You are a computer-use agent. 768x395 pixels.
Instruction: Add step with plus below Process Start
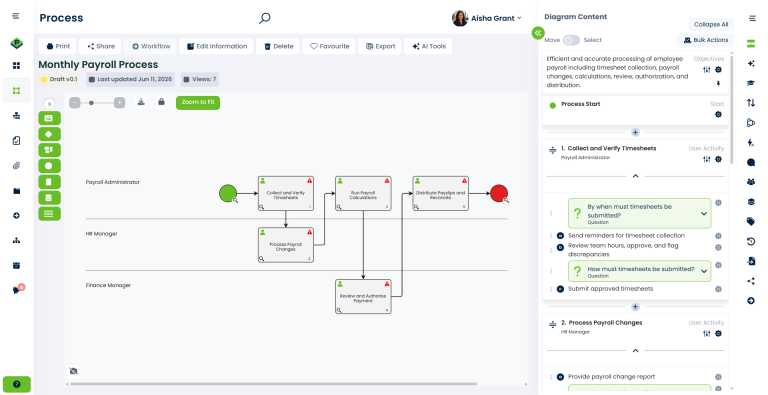click(635, 132)
